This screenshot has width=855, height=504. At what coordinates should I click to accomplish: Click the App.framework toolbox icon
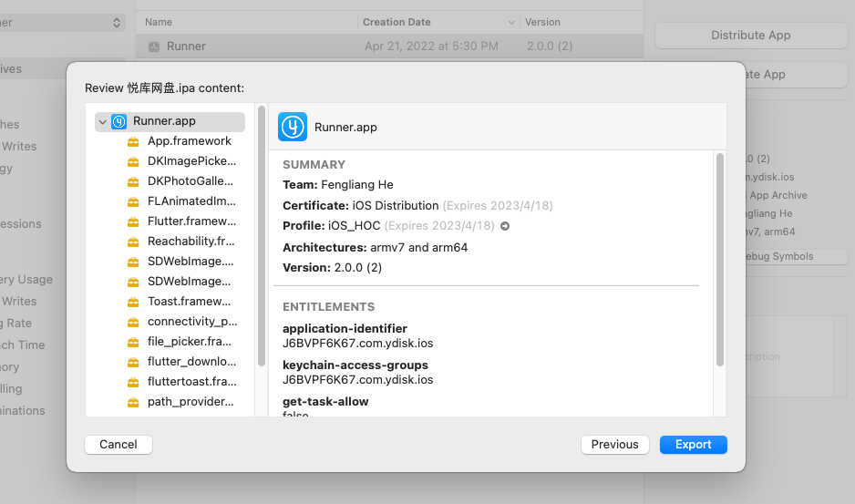tap(133, 141)
